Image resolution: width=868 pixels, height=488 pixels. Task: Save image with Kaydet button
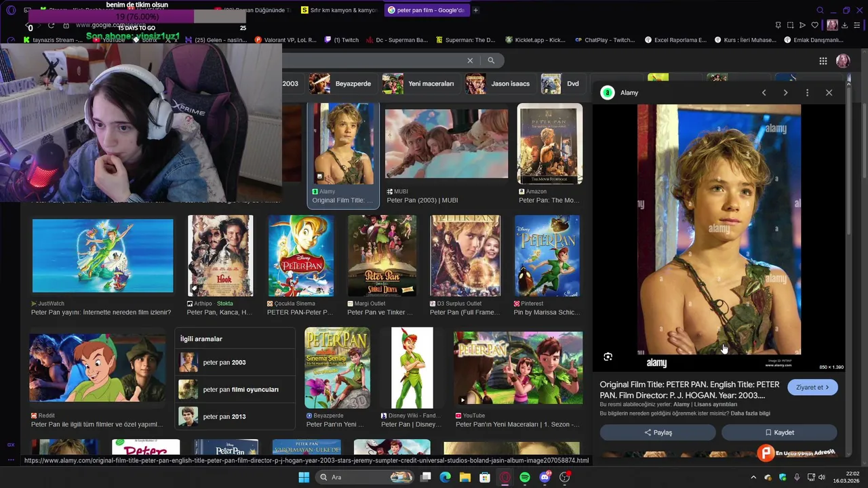779,432
